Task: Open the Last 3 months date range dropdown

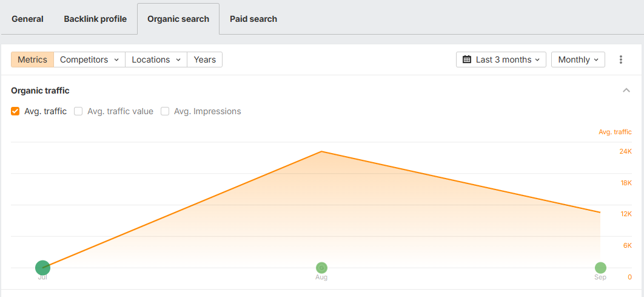Action: (501, 60)
